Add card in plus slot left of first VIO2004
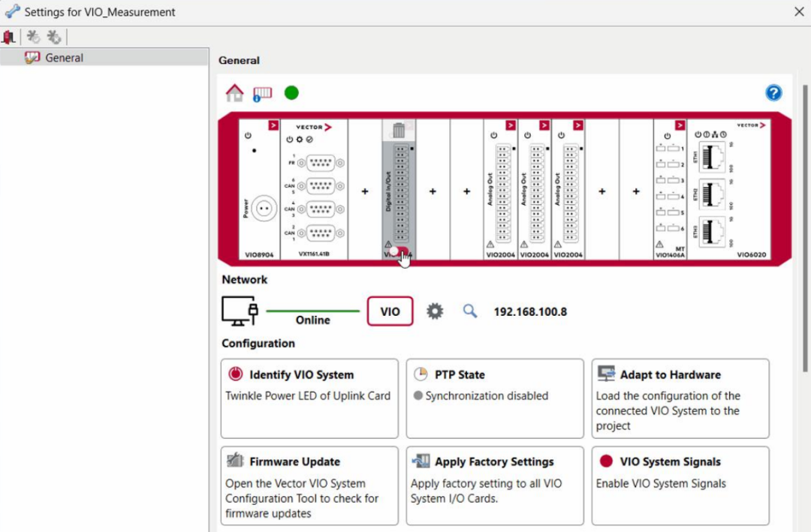The width and height of the screenshot is (811, 532). (x=466, y=191)
